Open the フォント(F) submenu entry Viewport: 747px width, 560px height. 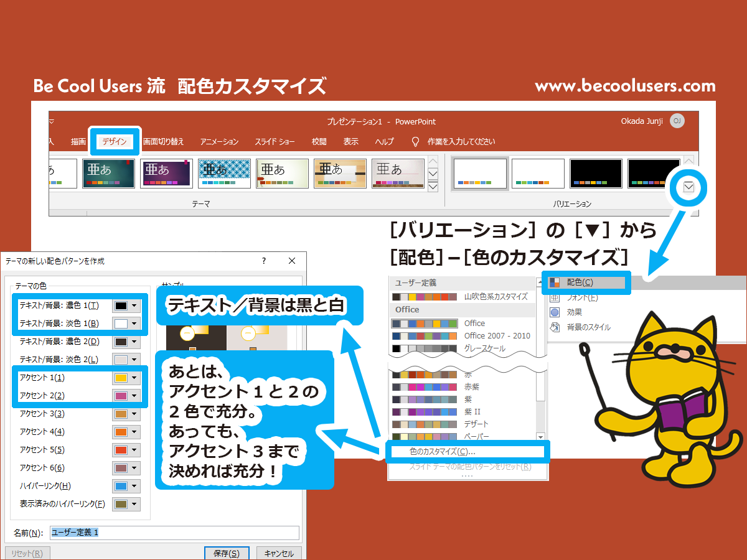point(573,297)
